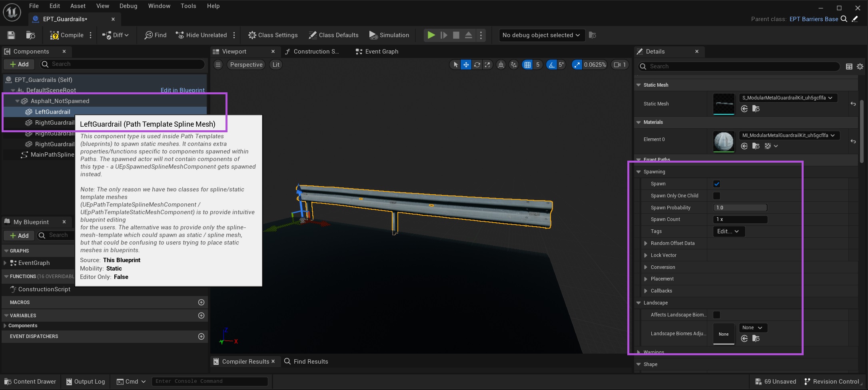Toggle rotation snap angle icon
This screenshot has width=868, height=390.
point(551,65)
